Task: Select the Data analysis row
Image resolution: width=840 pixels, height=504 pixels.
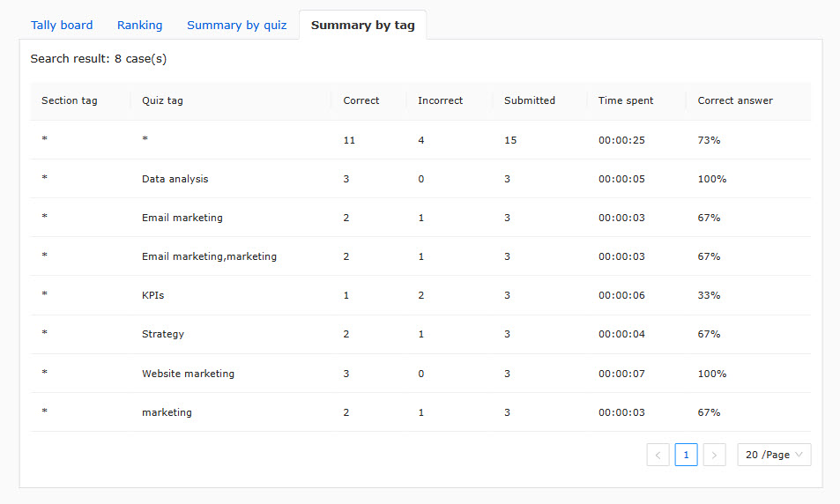Action: pos(420,179)
